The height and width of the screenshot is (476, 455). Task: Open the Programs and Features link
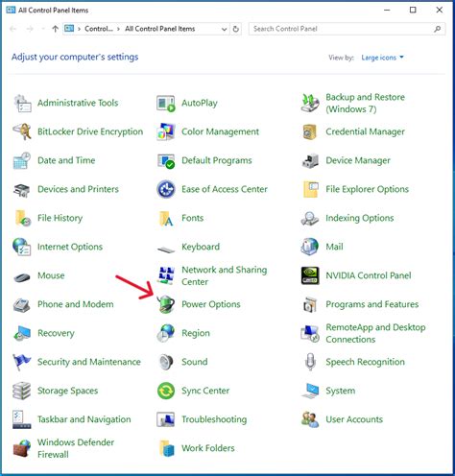(371, 304)
